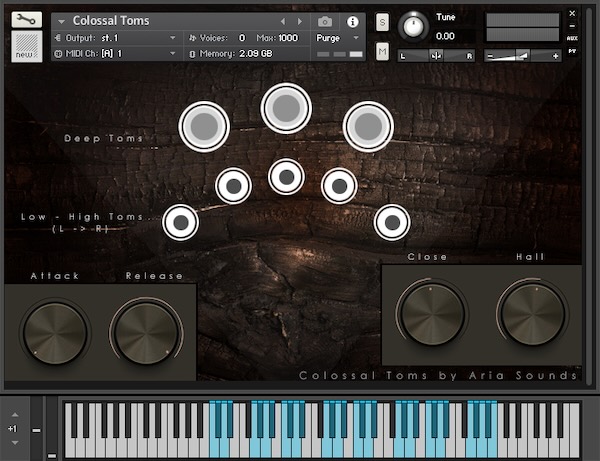Click the 'new' instrument thumbnail

click(26, 46)
